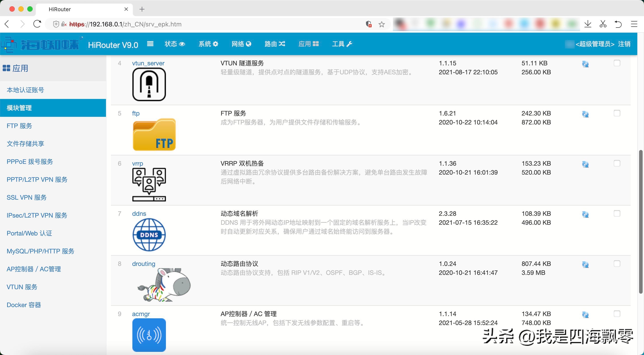Click the DDNS globe icon

(149, 234)
